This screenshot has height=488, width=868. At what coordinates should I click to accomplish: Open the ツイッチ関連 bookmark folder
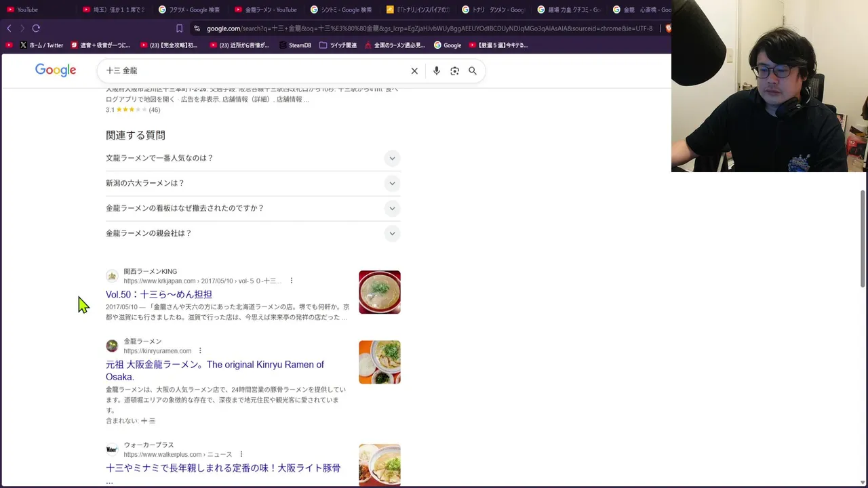338,45
